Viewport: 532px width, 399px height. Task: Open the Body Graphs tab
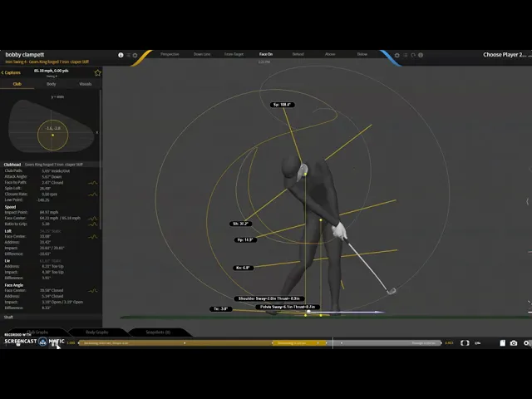tap(97, 332)
